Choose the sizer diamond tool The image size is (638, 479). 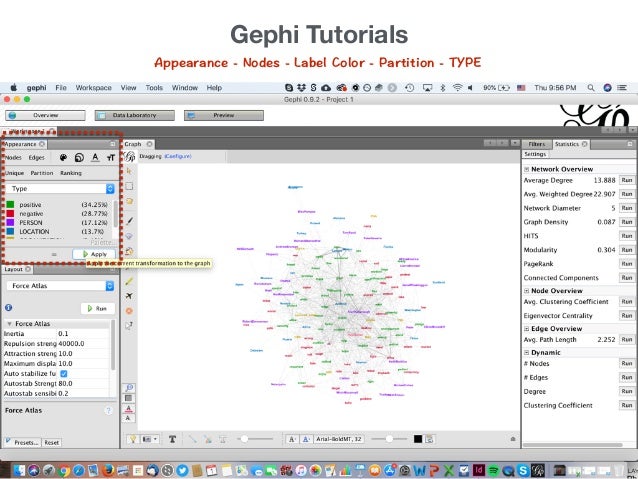(x=129, y=236)
